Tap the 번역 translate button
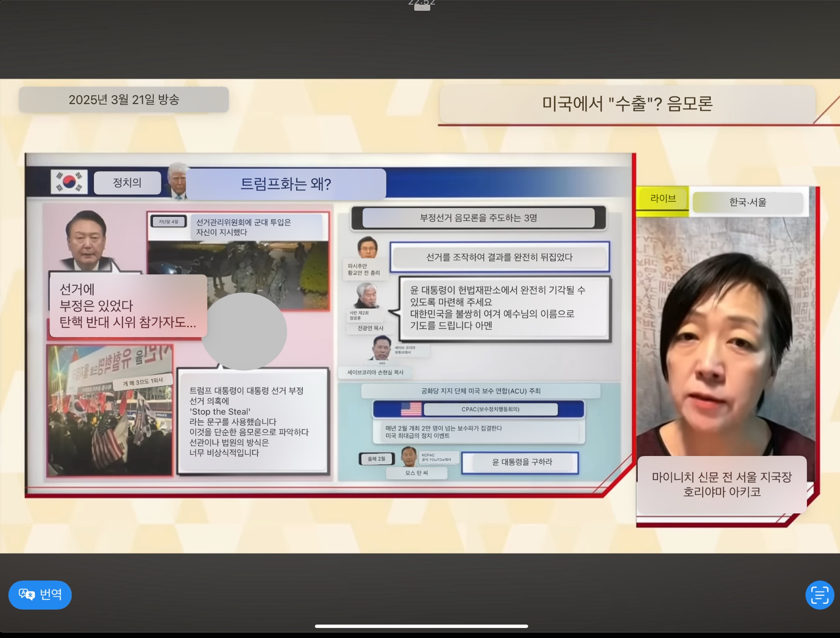Image resolution: width=840 pixels, height=638 pixels. click(x=40, y=594)
